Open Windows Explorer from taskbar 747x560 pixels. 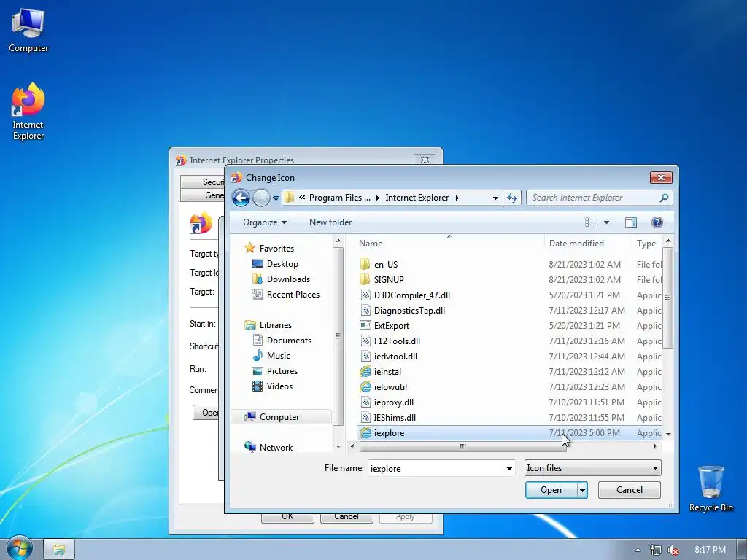coord(59,550)
